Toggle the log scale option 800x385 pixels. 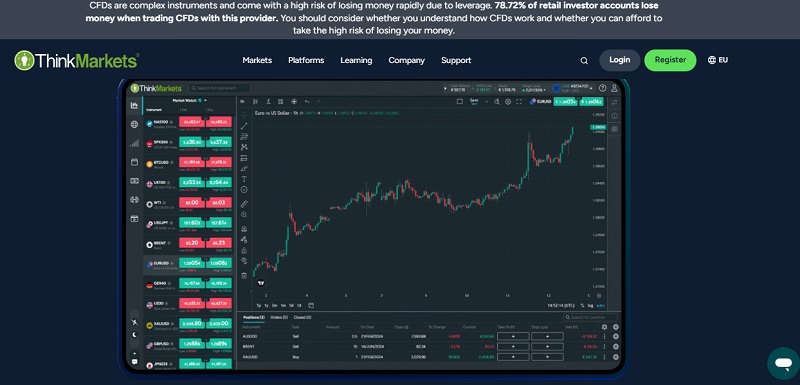(x=590, y=305)
